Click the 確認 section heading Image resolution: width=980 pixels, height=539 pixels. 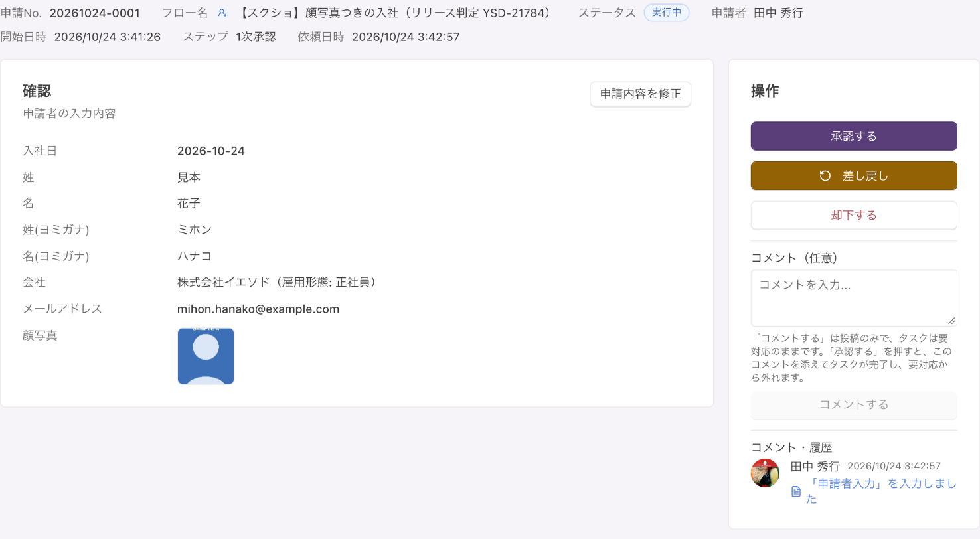37,91
